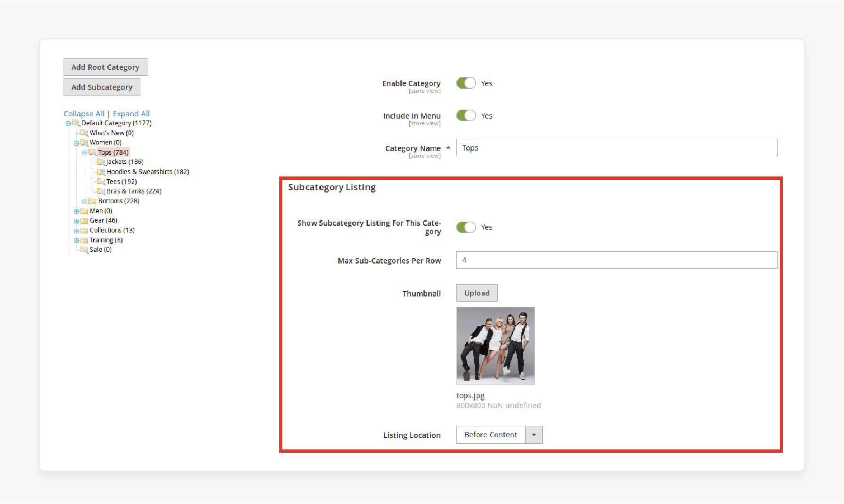Click the Jackets folder icon
The width and height of the screenshot is (844, 504).
click(x=101, y=162)
